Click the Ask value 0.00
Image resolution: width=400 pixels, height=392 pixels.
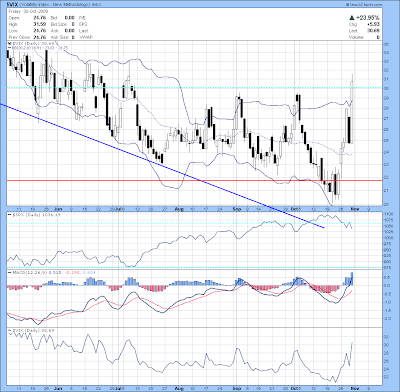click(69, 31)
